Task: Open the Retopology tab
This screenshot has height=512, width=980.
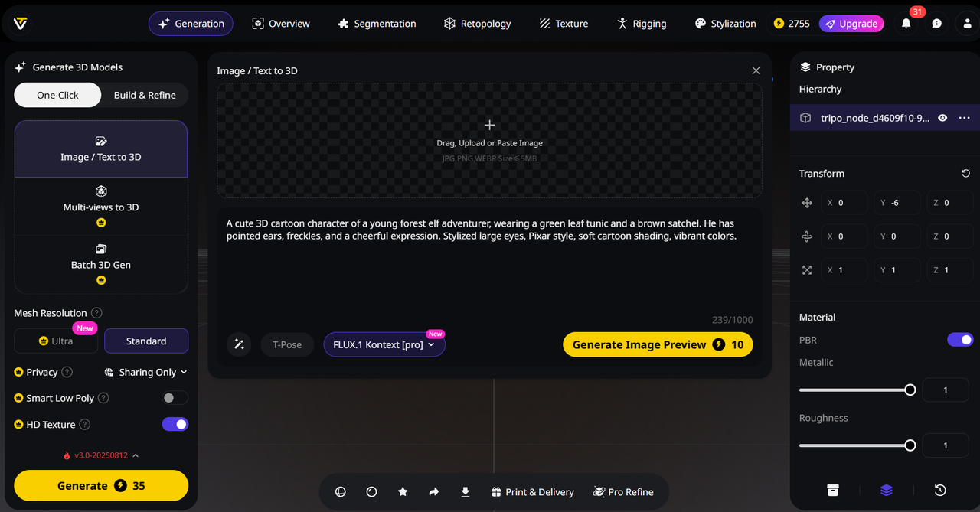Action: coord(477,24)
